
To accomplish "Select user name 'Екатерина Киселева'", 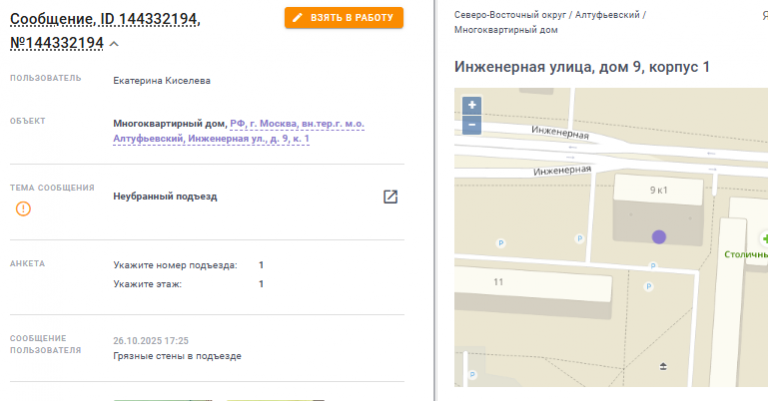I will 162,81.
